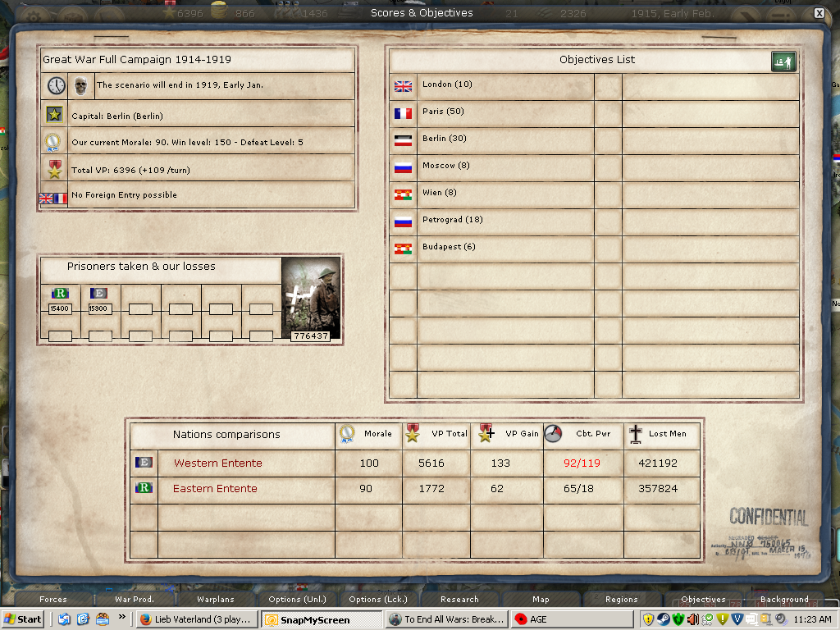Click the morale medallion icon in info panel
Image resolution: width=840 pixels, height=630 pixels.
tap(53, 142)
